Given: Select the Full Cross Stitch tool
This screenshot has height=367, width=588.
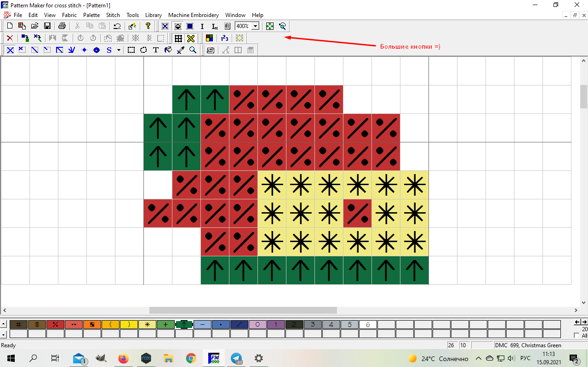Looking at the screenshot, I should click(10, 50).
